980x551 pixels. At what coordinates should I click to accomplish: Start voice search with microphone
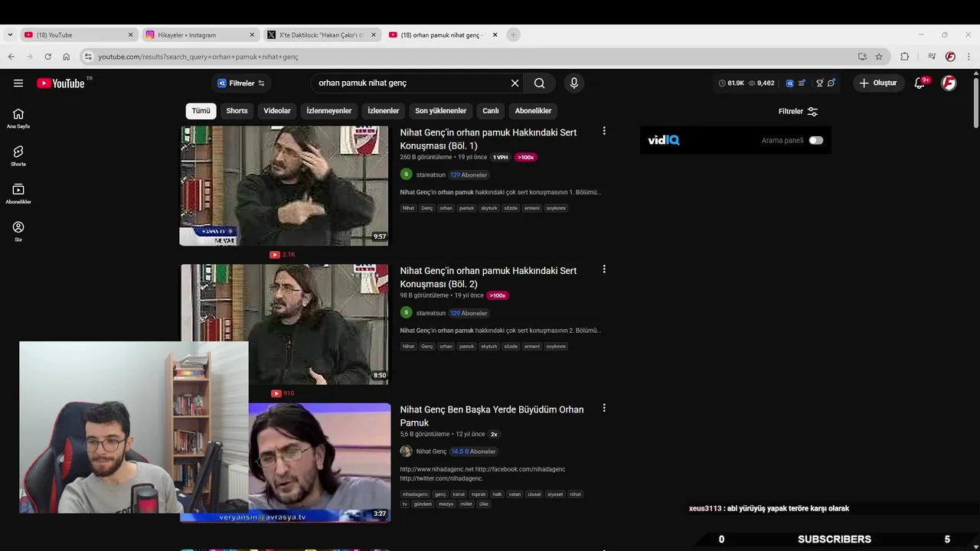[573, 83]
